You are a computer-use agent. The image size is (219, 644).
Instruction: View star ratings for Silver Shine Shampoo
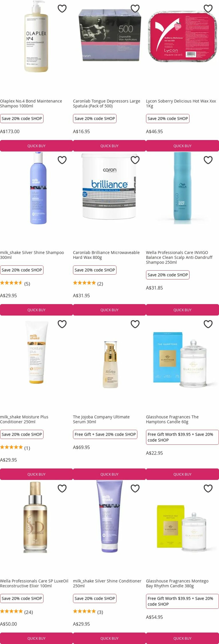pos(11,283)
